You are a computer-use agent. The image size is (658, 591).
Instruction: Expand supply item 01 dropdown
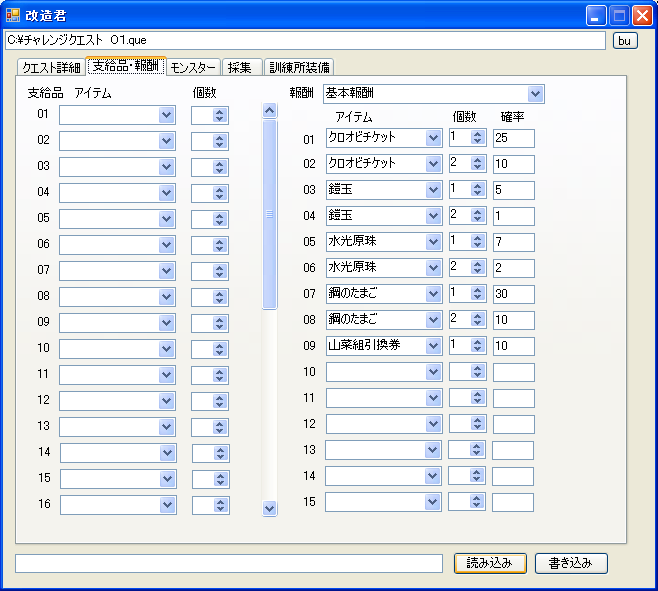[x=166, y=115]
